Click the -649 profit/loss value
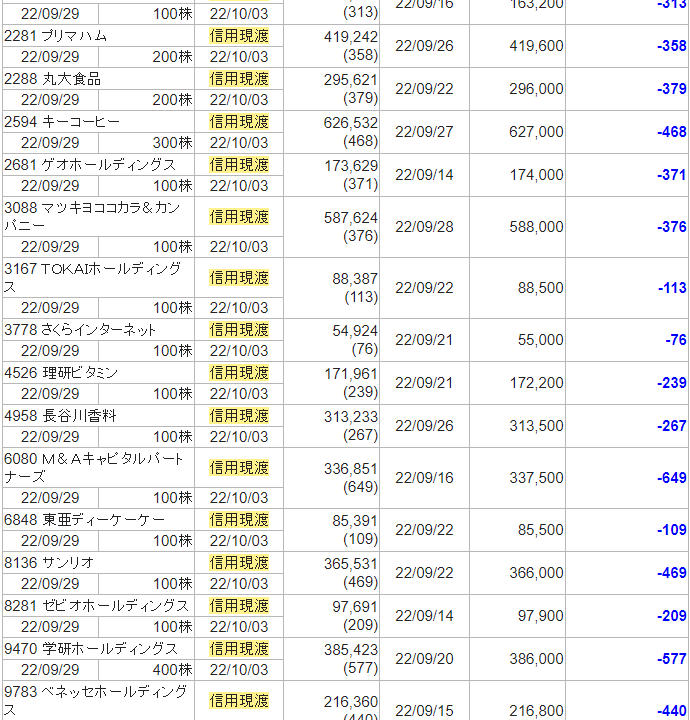The image size is (690, 720). pos(672,479)
